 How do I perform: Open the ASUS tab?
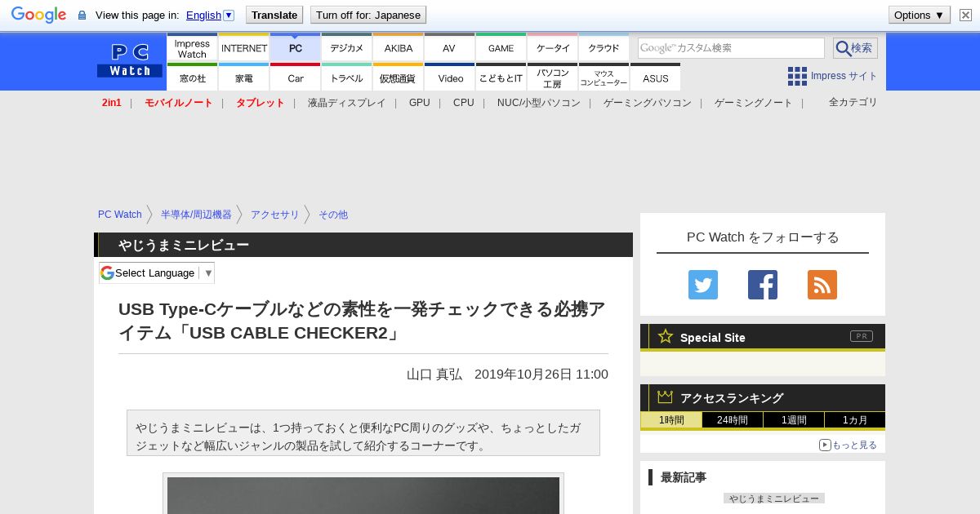(656, 78)
